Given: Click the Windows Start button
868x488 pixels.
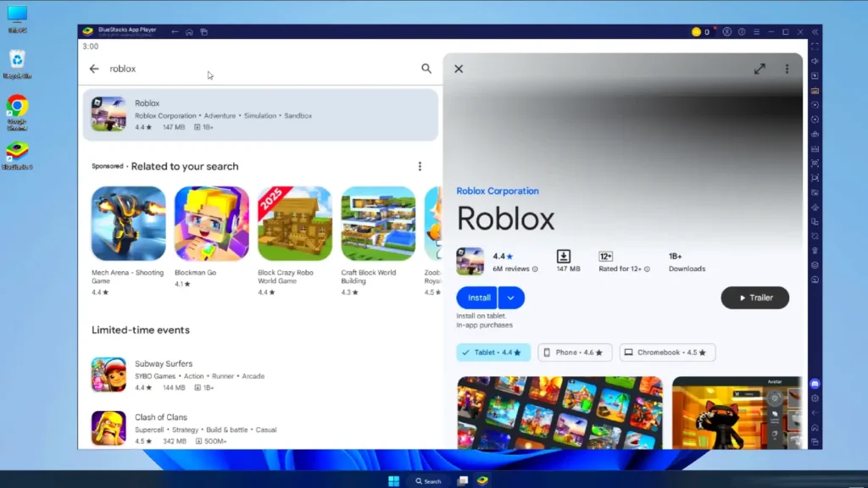Looking at the screenshot, I should (x=393, y=481).
